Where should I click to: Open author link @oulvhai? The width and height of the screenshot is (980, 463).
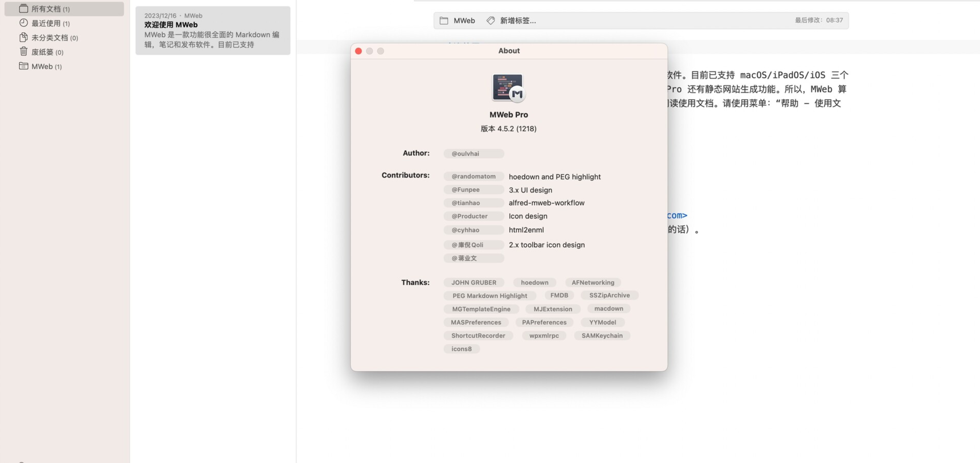point(474,154)
